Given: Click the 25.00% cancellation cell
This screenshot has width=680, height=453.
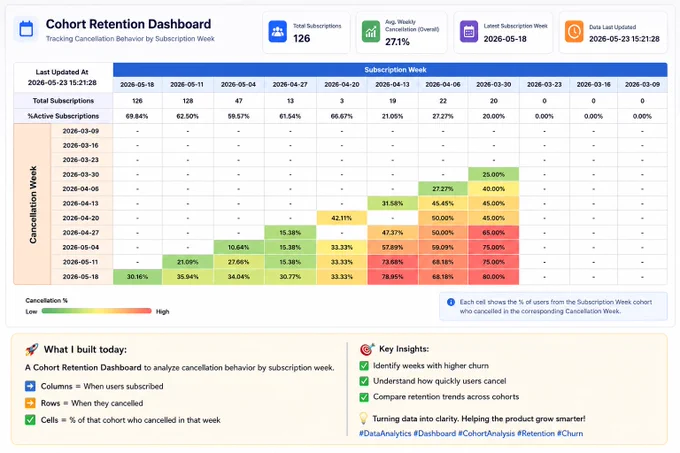Looking at the screenshot, I should pos(494,174).
